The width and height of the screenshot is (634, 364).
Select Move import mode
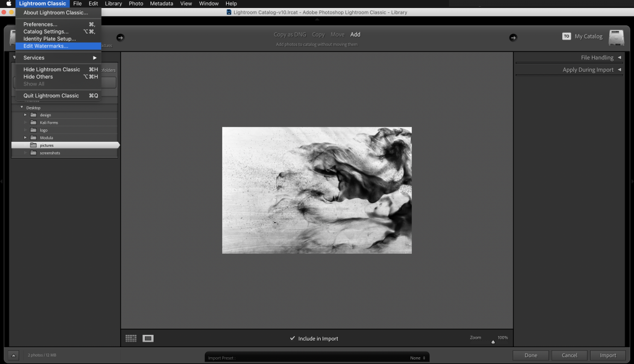pyautogui.click(x=337, y=35)
